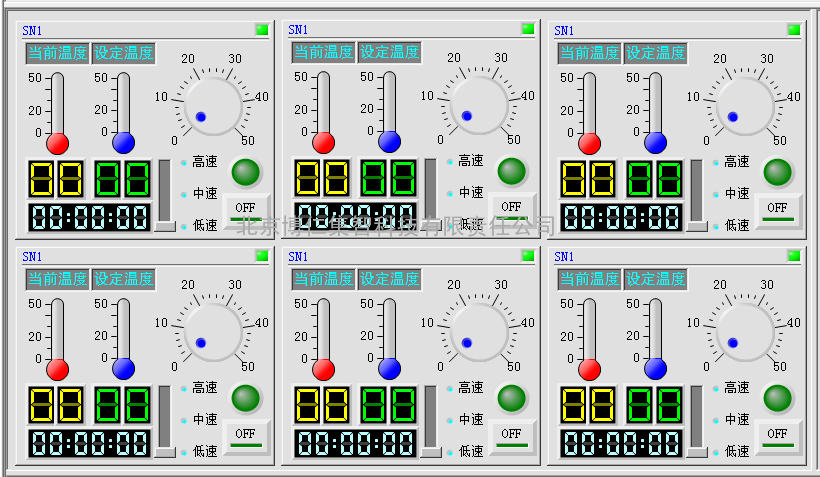Click the green square status indicator in bottom-middle panel
The width and height of the screenshot is (820, 477).
click(528, 256)
